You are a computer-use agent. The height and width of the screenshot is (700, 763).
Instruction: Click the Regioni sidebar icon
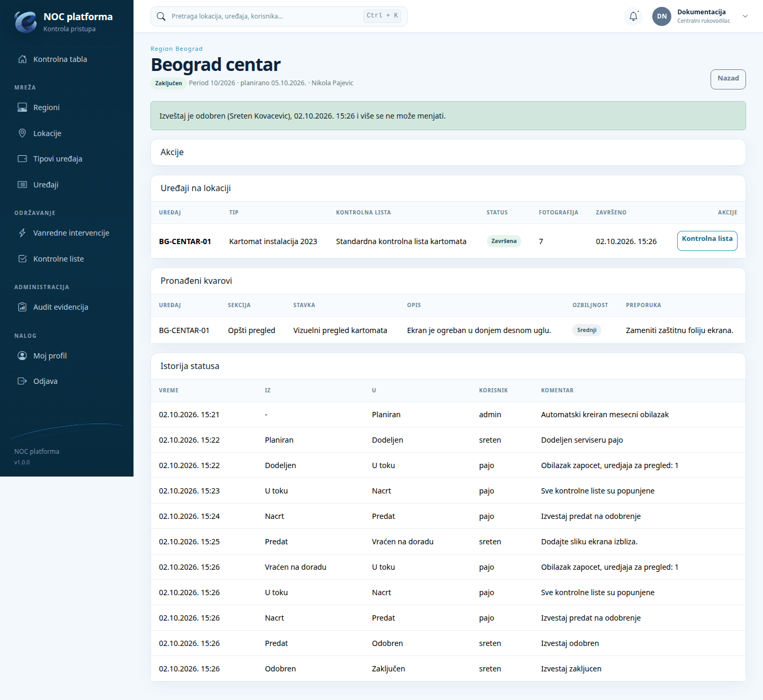[22, 107]
